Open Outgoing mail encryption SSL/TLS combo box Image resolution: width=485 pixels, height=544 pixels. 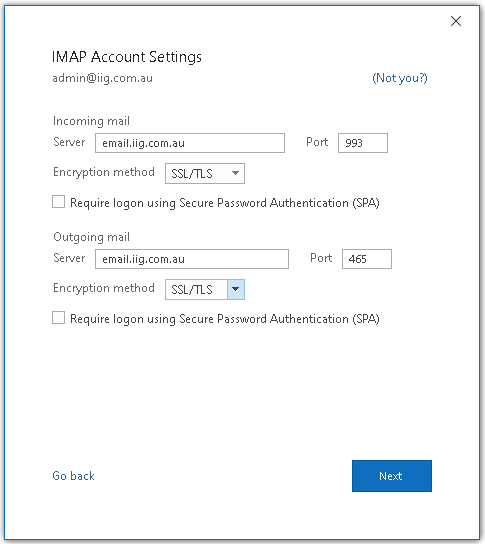click(205, 289)
